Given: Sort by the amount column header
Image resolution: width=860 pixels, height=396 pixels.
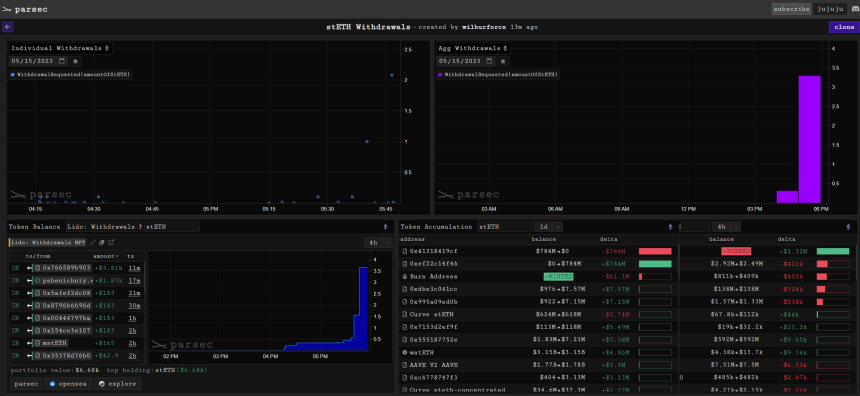Looking at the screenshot, I should [x=106, y=256].
